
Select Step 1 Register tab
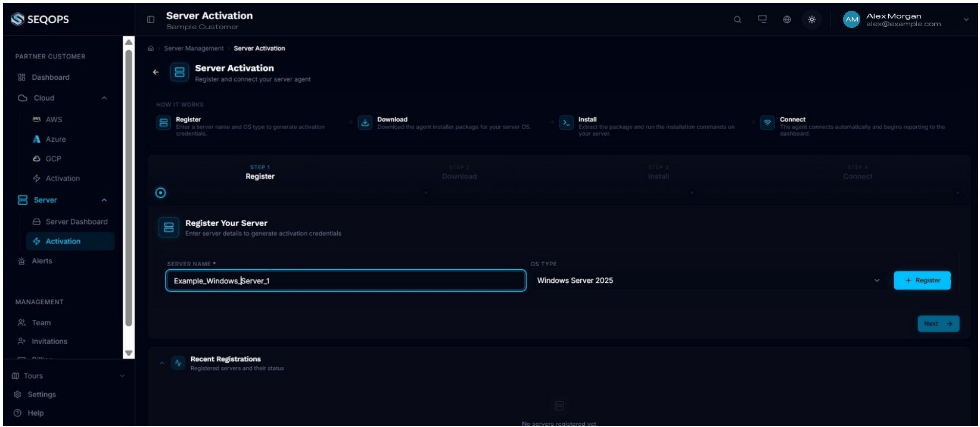tap(260, 173)
